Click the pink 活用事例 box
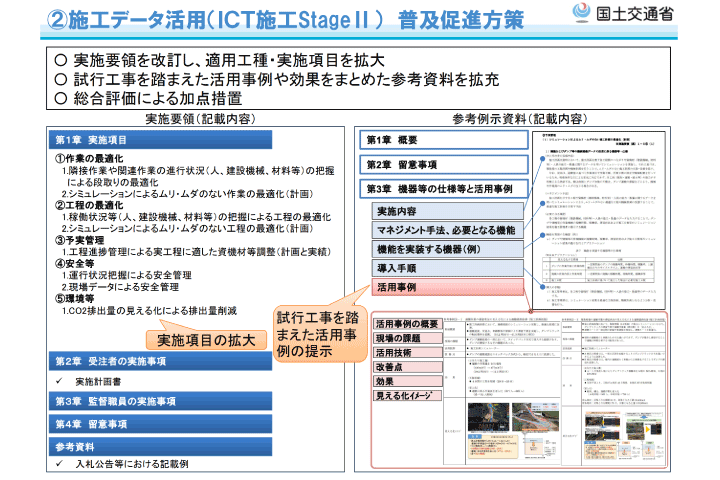Viewport: 720px width, 480px height. [x=448, y=288]
